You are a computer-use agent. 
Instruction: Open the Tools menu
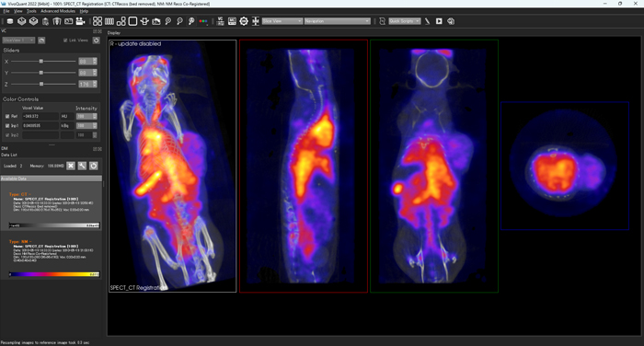pyautogui.click(x=31, y=11)
